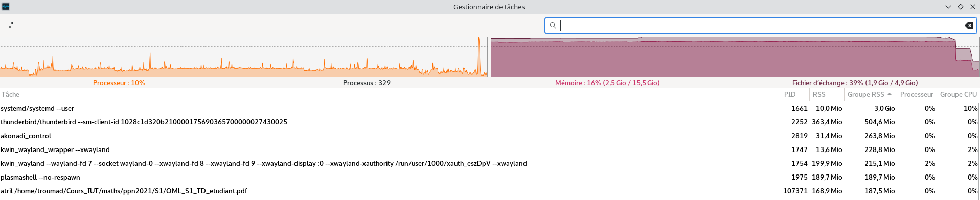This screenshot has height=200, width=980.
Task: Sort by the Groupe CPU column header
Action: pyautogui.click(x=958, y=94)
